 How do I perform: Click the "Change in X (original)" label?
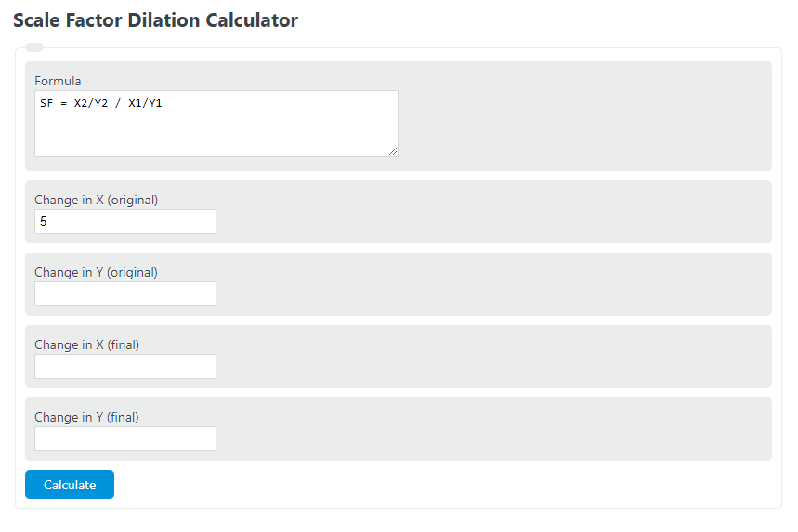click(x=96, y=200)
